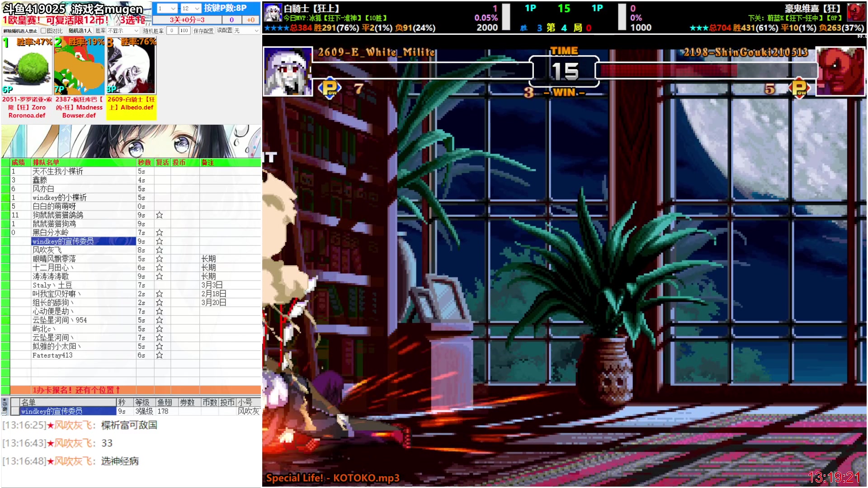868x488 pixels.
Task: Click the 1办卡报名 orange signup banner
Action: pyautogui.click(x=136, y=390)
